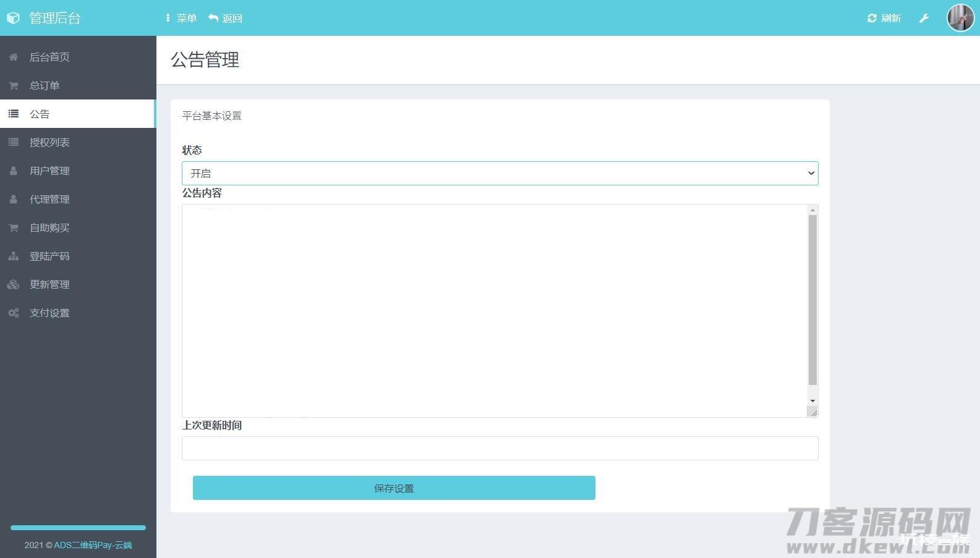This screenshot has width=980, height=558.
Task: Click the 公告管理 page title
Action: [205, 60]
